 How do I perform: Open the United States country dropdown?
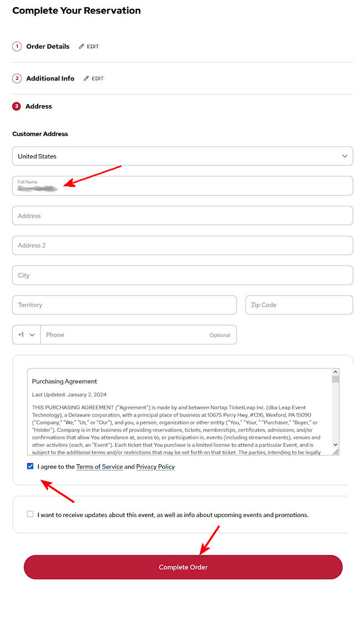tap(182, 156)
